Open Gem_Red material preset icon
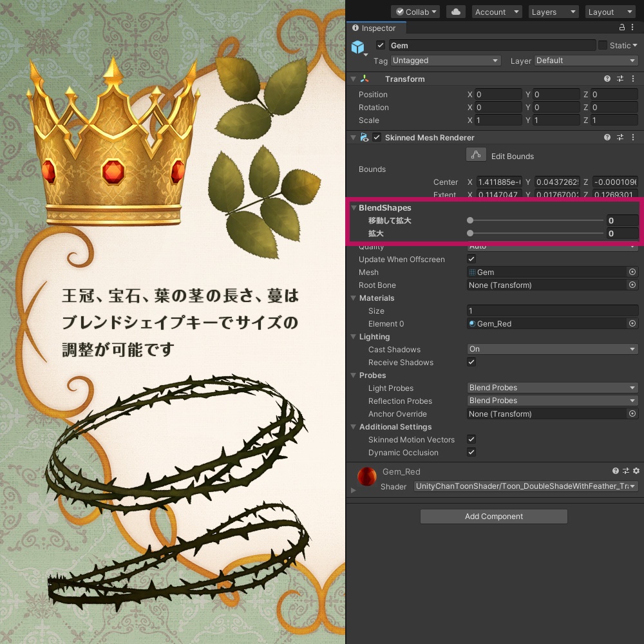Image resolution: width=644 pixels, height=644 pixels. (625, 471)
